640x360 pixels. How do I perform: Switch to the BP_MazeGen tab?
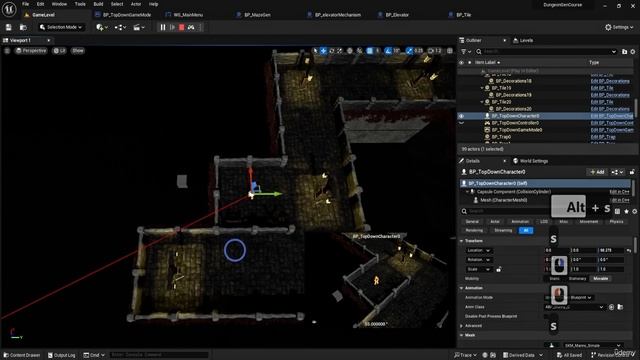(x=257, y=15)
